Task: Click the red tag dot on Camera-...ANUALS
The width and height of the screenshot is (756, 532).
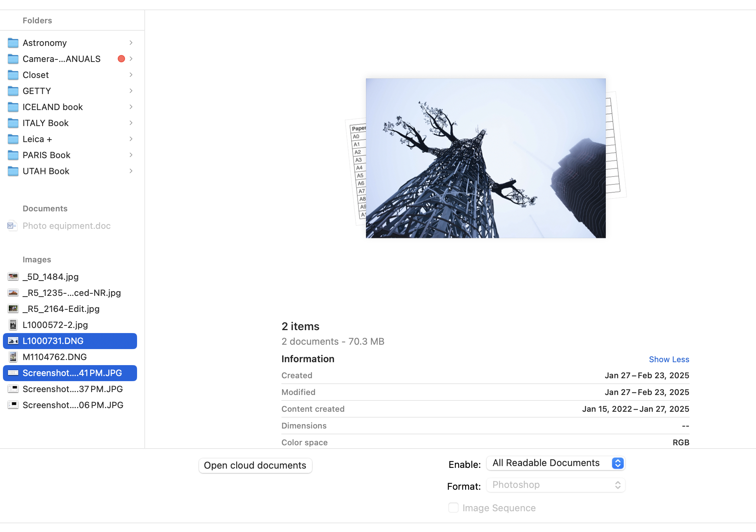Action: (x=121, y=59)
